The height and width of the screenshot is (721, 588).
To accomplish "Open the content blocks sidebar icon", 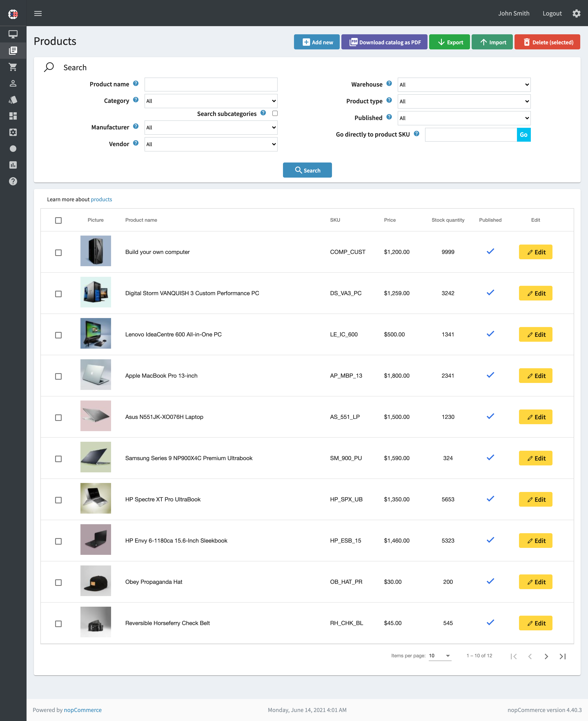I will pos(13,116).
